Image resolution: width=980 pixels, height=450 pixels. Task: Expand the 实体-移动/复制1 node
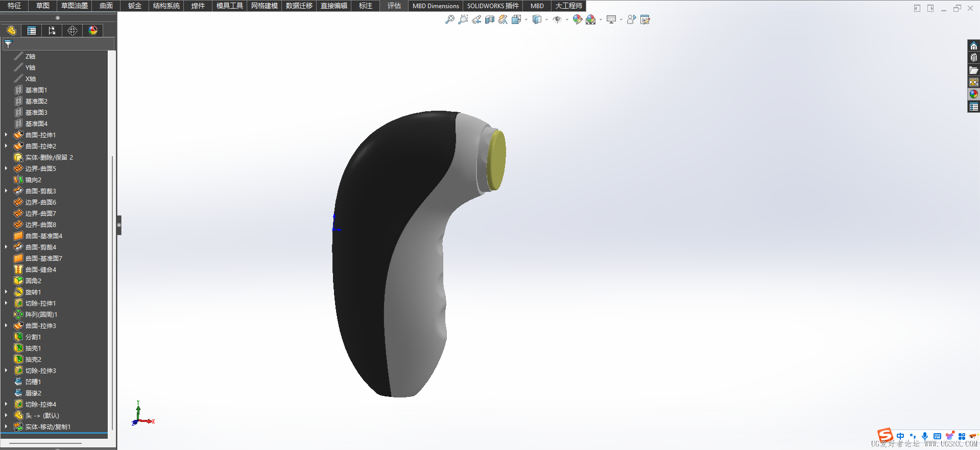pos(6,427)
